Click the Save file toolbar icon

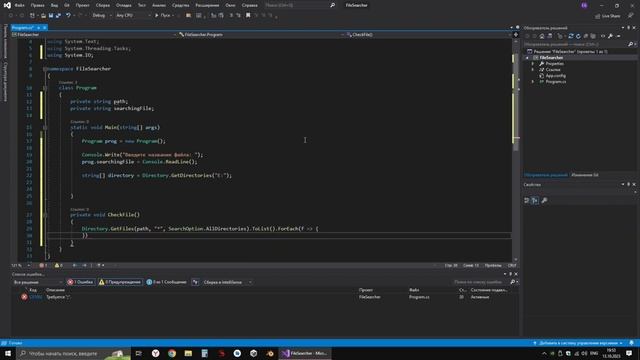(51, 16)
